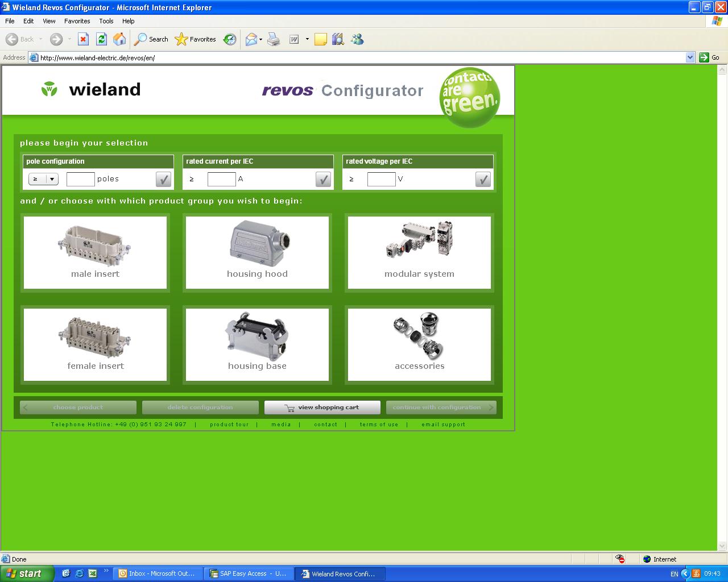Open the male insert product group
The width and height of the screenshot is (728, 582).
point(95,252)
